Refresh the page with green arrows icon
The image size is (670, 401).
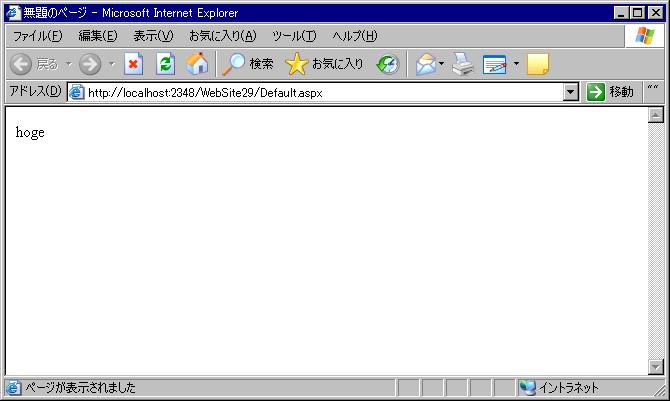pyautogui.click(x=165, y=64)
